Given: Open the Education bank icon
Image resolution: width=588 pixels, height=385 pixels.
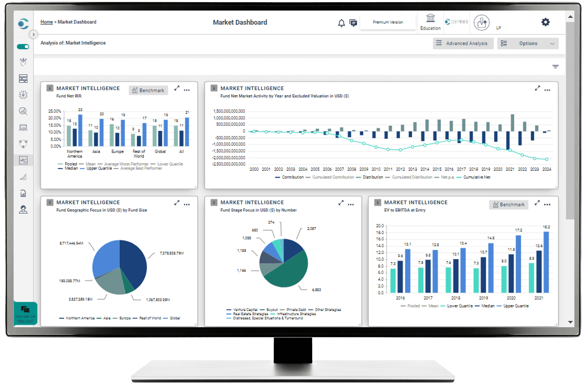Looking at the screenshot, I should [x=430, y=18].
